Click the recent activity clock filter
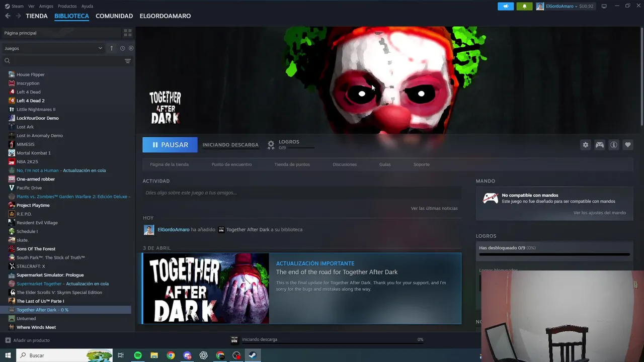Viewport: 644px width, 362px height. 122,48
